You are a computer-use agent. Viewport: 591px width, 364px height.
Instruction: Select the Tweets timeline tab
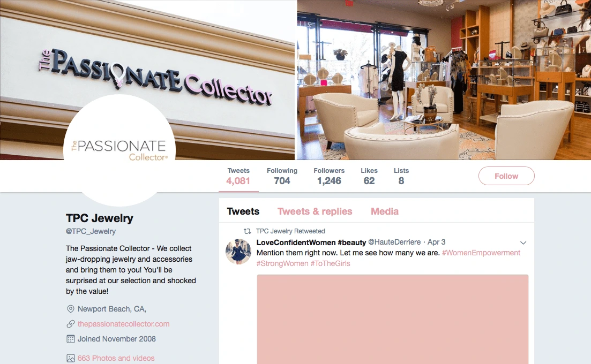click(x=243, y=211)
